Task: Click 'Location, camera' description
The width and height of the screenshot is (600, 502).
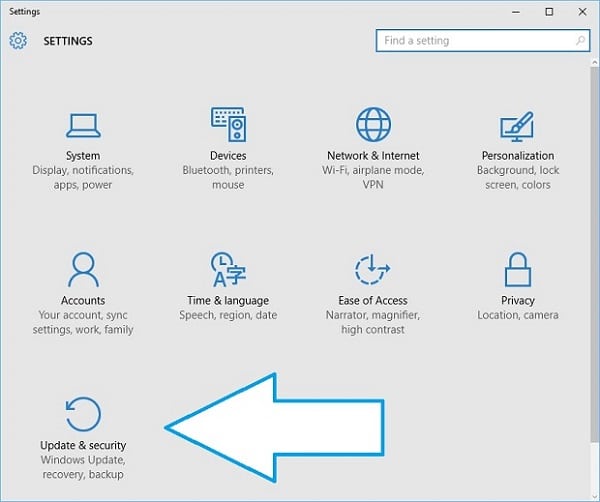Action: 518,315
